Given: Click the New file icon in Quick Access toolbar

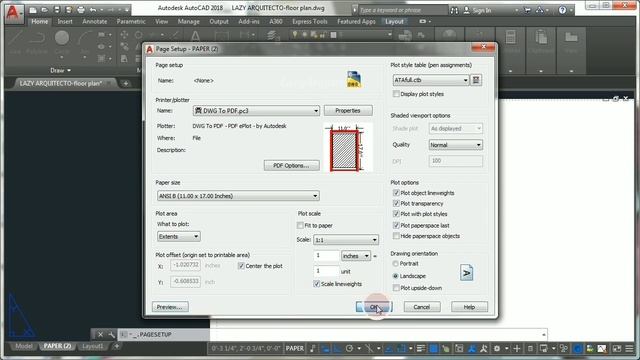Looking at the screenshot, I should coord(33,10).
